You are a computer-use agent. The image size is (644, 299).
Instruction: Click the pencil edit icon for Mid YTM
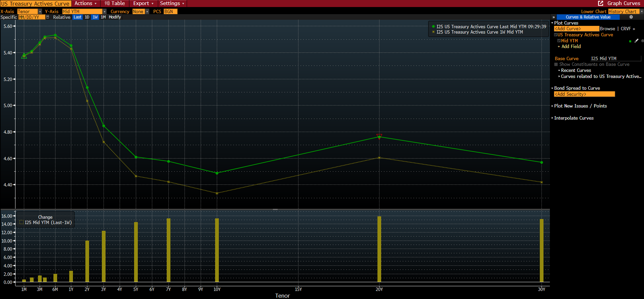point(636,41)
